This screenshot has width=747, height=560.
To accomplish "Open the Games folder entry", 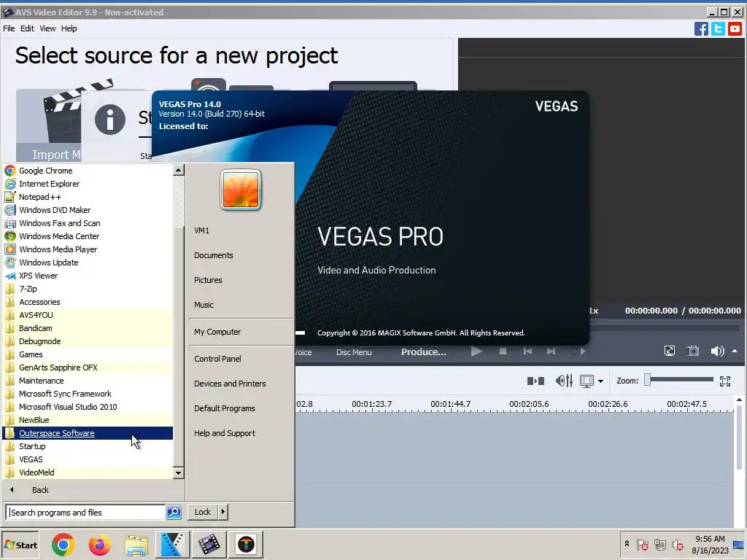I will click(x=88, y=354).
